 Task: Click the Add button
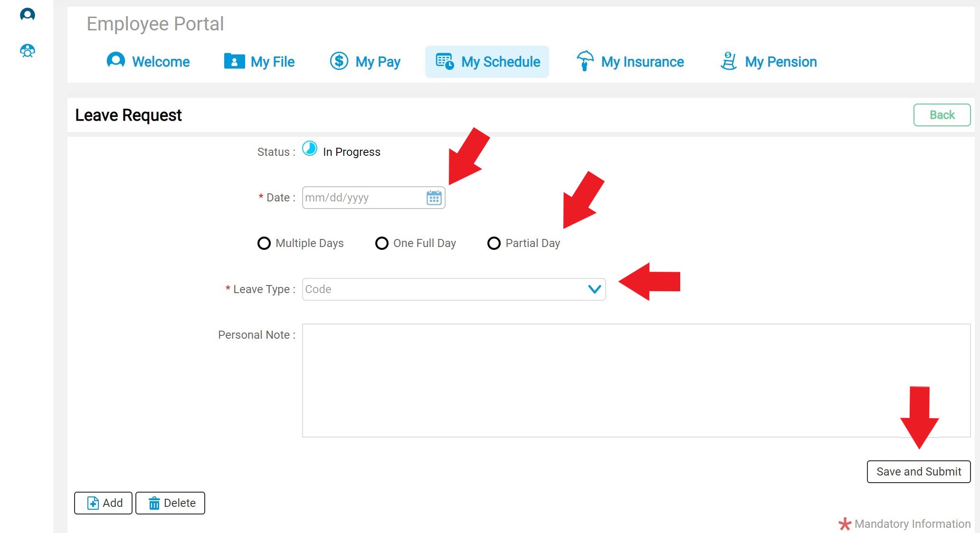click(103, 503)
